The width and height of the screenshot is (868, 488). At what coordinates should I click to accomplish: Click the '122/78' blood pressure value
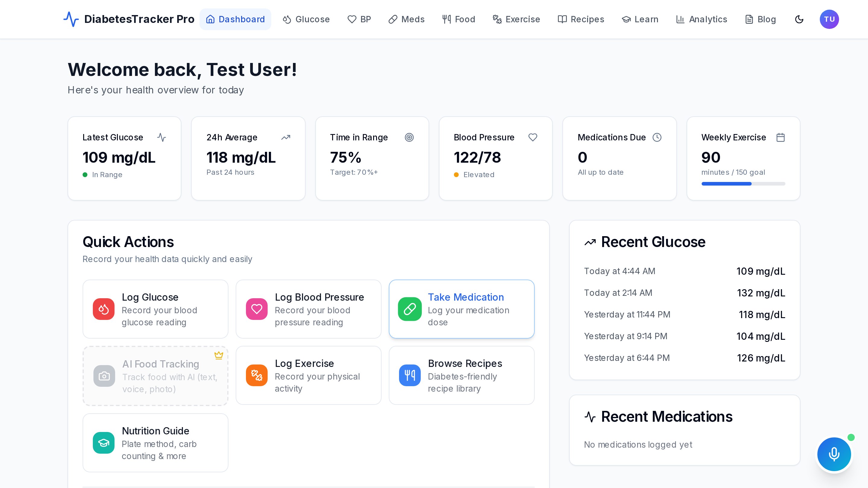coord(477,157)
